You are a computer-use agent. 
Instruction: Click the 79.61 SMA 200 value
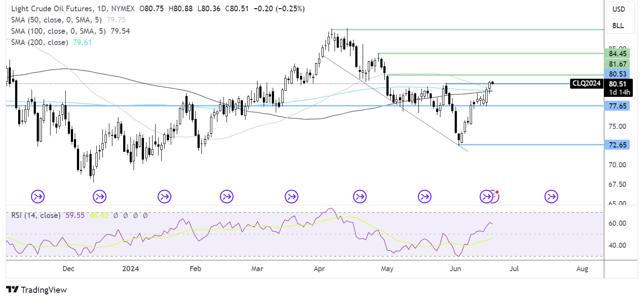pyautogui.click(x=82, y=42)
